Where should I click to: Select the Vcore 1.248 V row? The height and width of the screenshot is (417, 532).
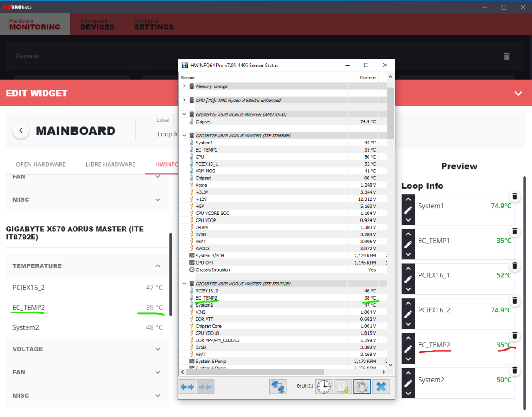[x=283, y=185]
